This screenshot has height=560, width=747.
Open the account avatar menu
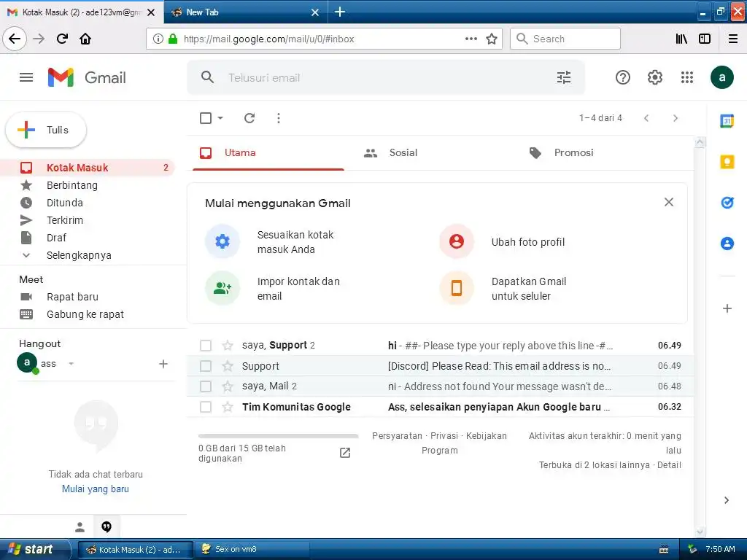pos(721,77)
